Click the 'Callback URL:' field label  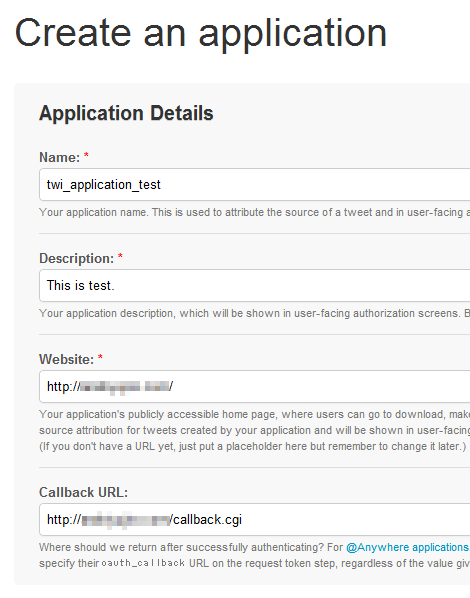coord(84,492)
